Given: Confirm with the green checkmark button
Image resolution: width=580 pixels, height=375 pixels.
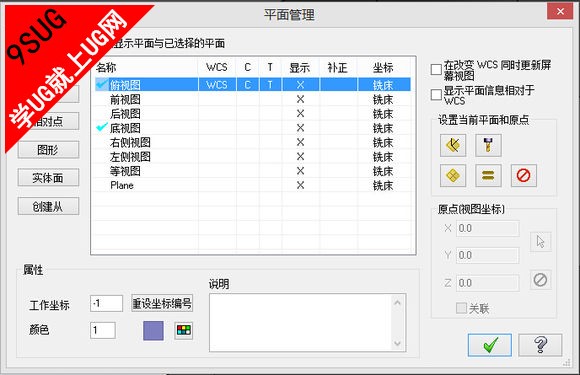Looking at the screenshot, I should 490,345.
